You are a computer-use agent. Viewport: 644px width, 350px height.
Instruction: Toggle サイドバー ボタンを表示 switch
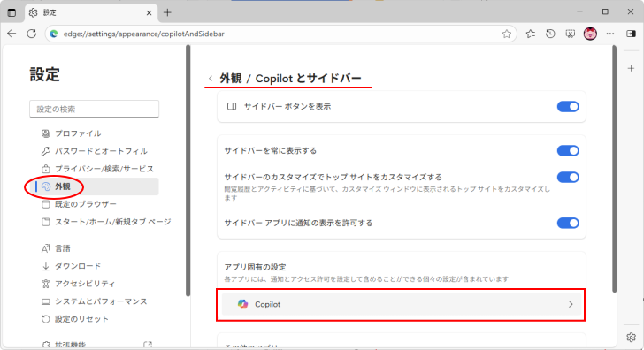click(x=568, y=107)
